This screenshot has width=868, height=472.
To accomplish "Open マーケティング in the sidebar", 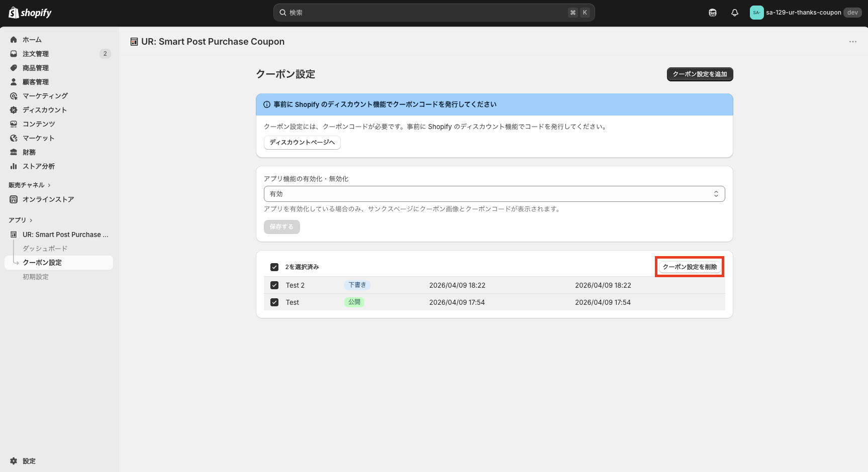I will tap(45, 96).
